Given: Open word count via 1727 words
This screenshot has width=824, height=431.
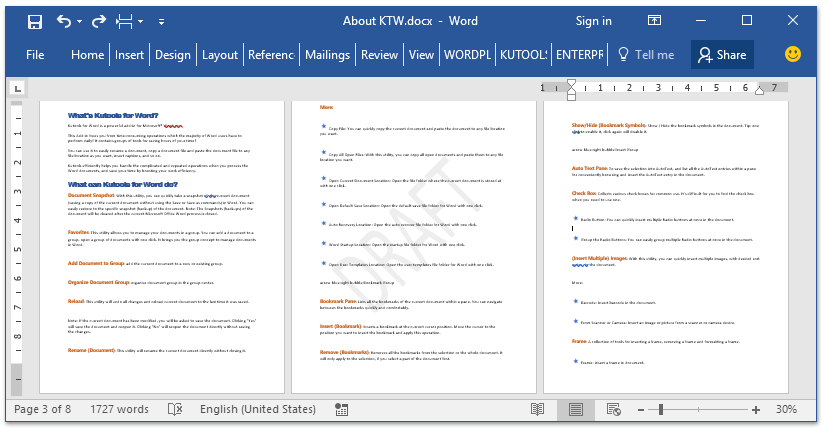Looking at the screenshot, I should coord(119,409).
